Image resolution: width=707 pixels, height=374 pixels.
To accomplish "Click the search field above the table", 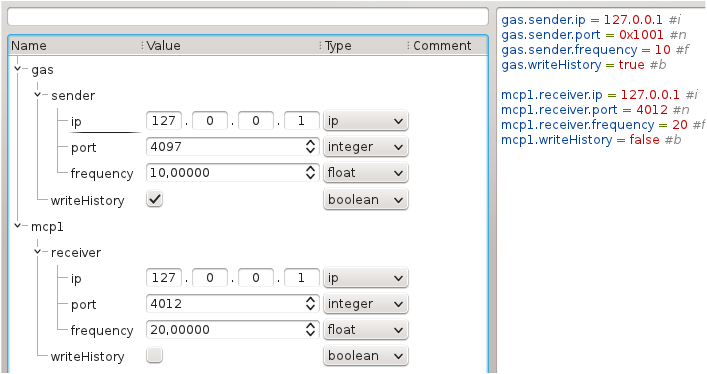I will pos(248,17).
